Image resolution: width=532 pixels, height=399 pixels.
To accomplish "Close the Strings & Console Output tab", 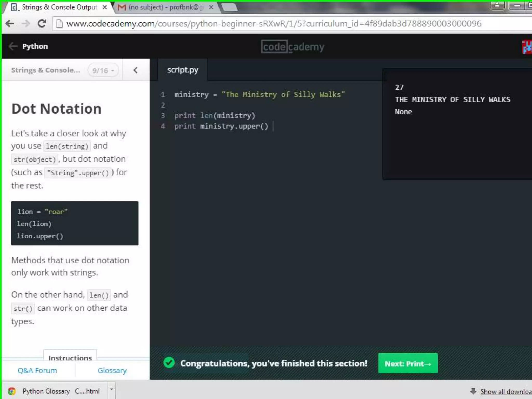I will (105, 7).
